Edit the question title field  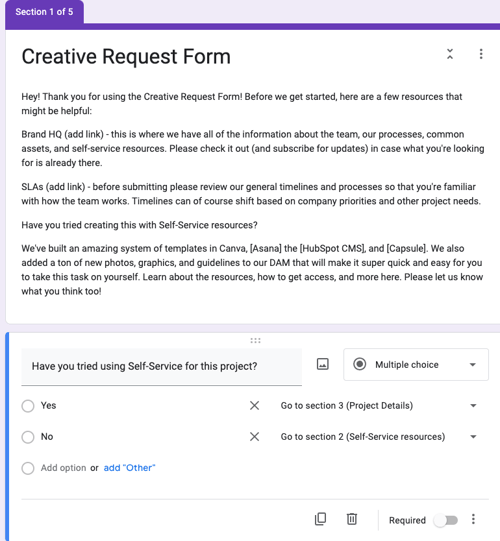click(x=161, y=367)
